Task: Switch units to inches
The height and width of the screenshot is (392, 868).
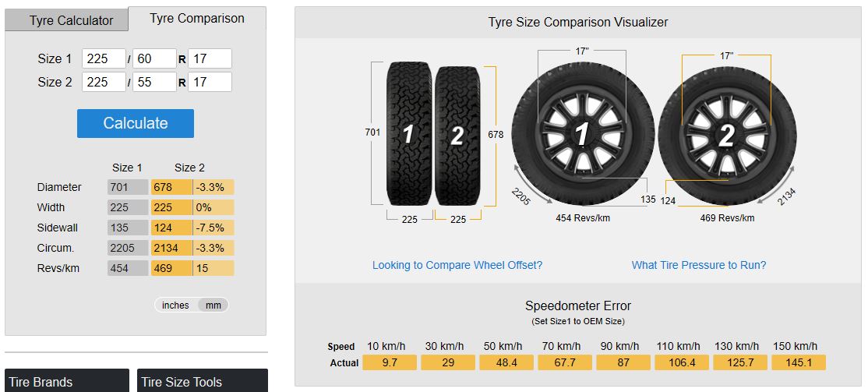Action: 175,305
